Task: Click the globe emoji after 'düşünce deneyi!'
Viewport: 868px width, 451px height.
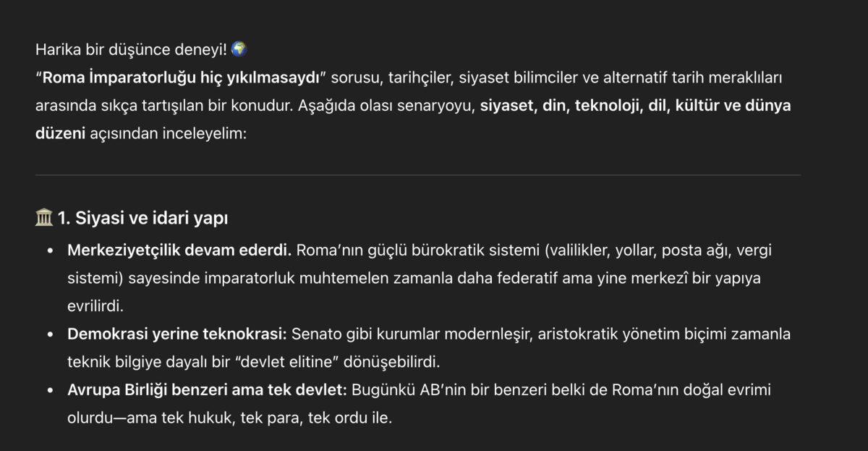Action: [x=240, y=49]
